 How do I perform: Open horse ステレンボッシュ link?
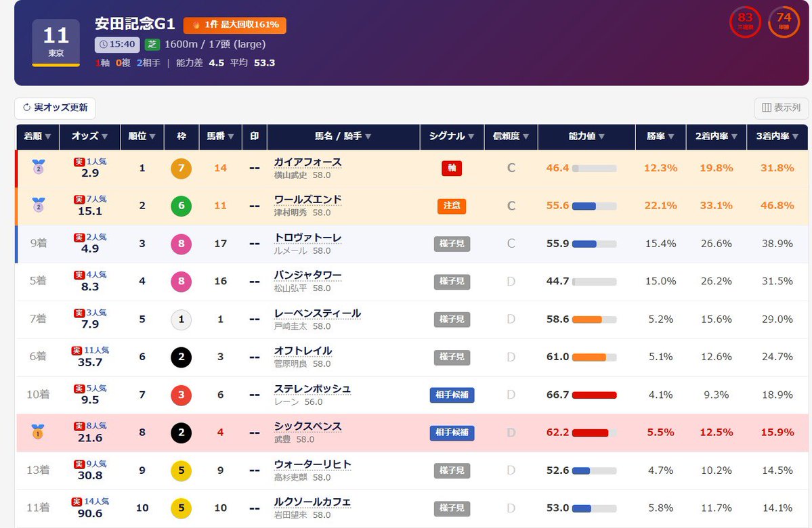coord(312,389)
